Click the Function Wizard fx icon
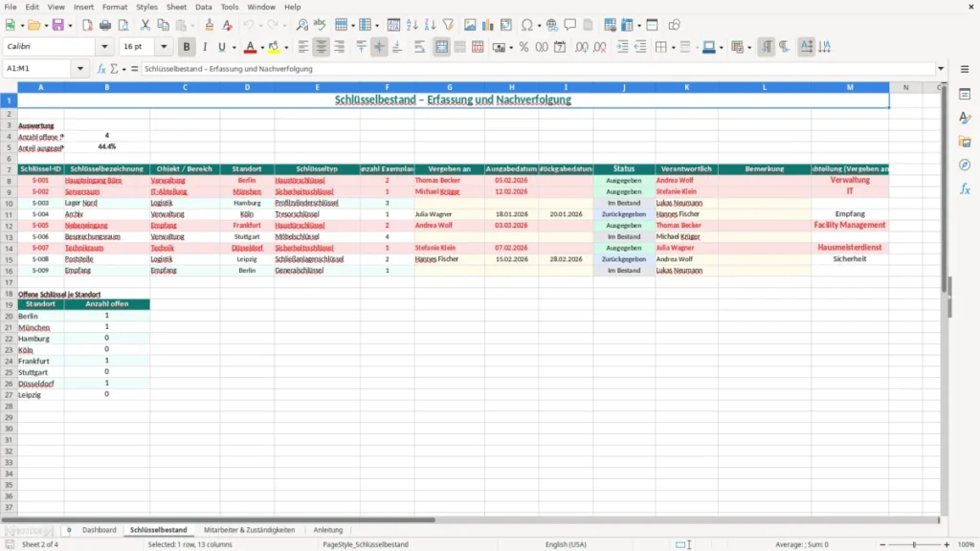Viewport: 980px width, 551px height. pos(101,69)
